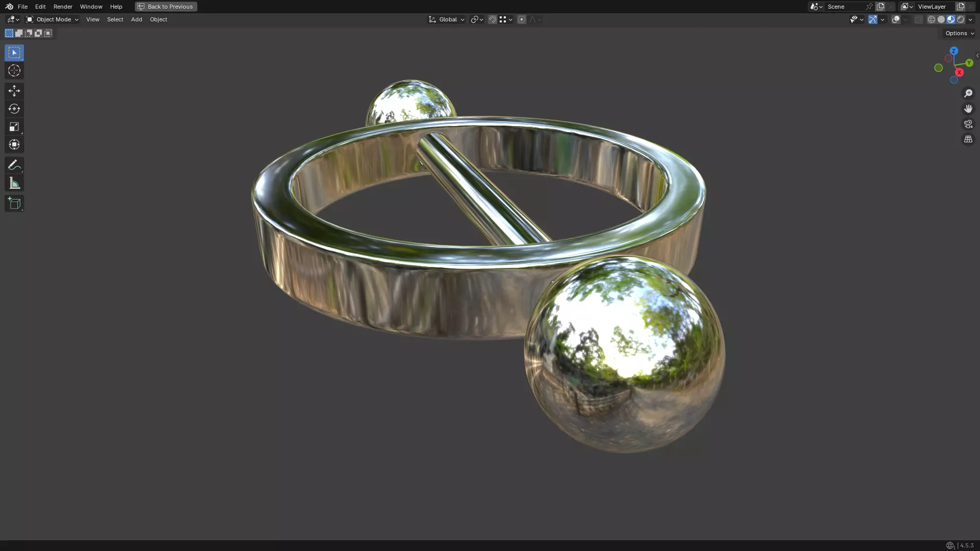Click the viewport zoom magnifier button
Image resolution: width=980 pixels, height=551 pixels.
pos(968,93)
